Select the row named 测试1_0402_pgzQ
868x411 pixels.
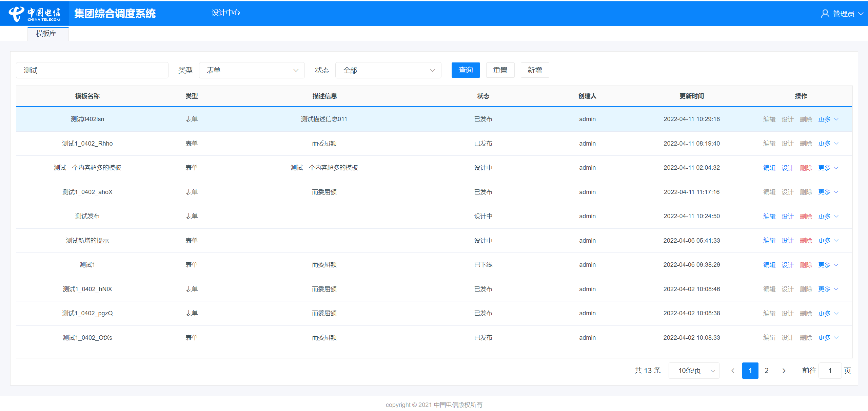[x=434, y=313]
